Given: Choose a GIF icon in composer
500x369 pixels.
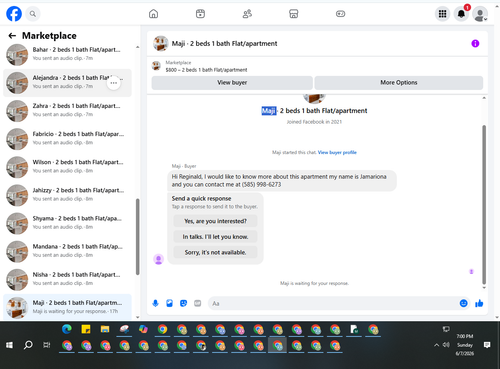Looking at the screenshot, I should (x=198, y=303).
